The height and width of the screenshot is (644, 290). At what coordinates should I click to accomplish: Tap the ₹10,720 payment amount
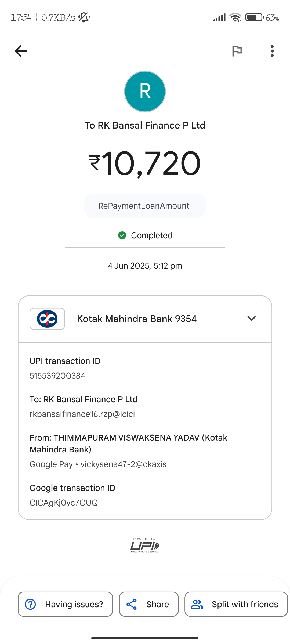click(145, 163)
